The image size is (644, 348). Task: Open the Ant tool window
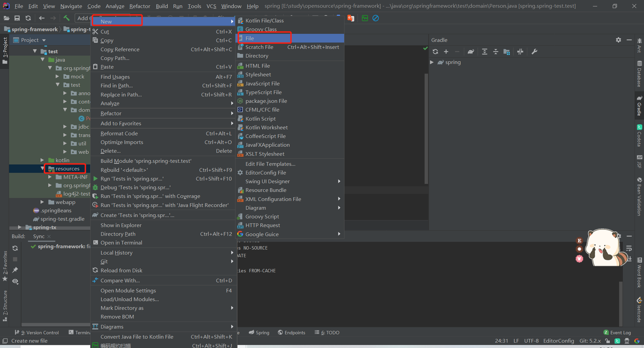[639, 45]
